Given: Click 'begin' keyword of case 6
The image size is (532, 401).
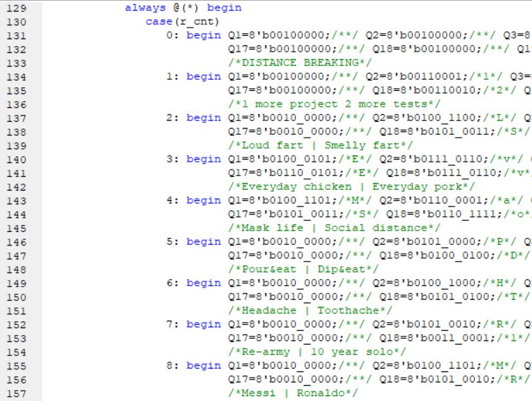Looking at the screenshot, I should click(204, 283).
